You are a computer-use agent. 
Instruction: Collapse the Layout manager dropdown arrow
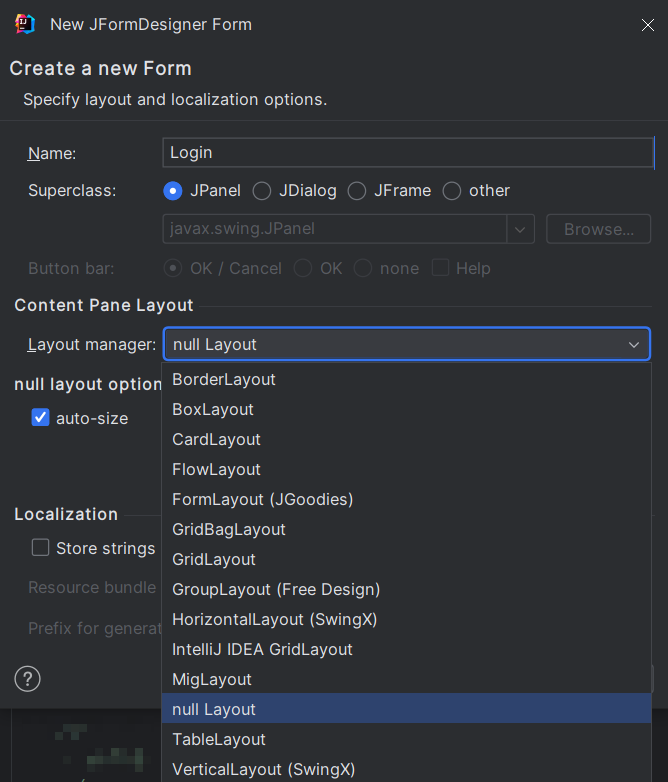click(x=634, y=344)
